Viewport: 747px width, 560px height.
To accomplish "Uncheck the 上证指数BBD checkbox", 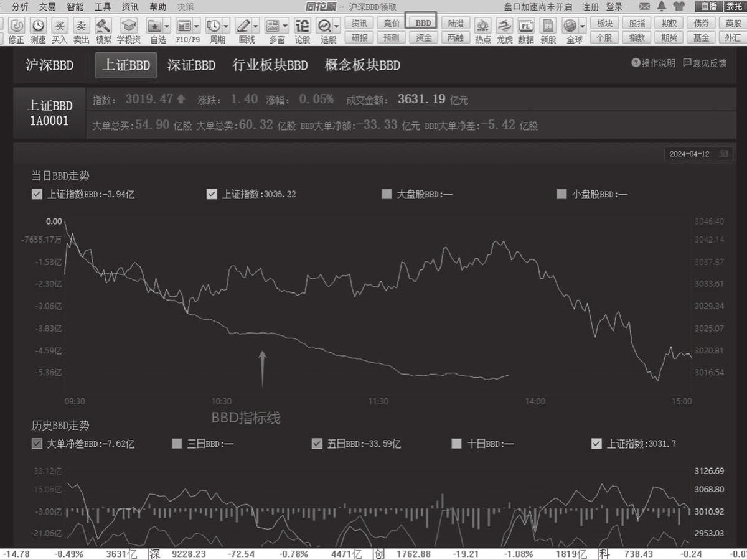I will (37, 194).
